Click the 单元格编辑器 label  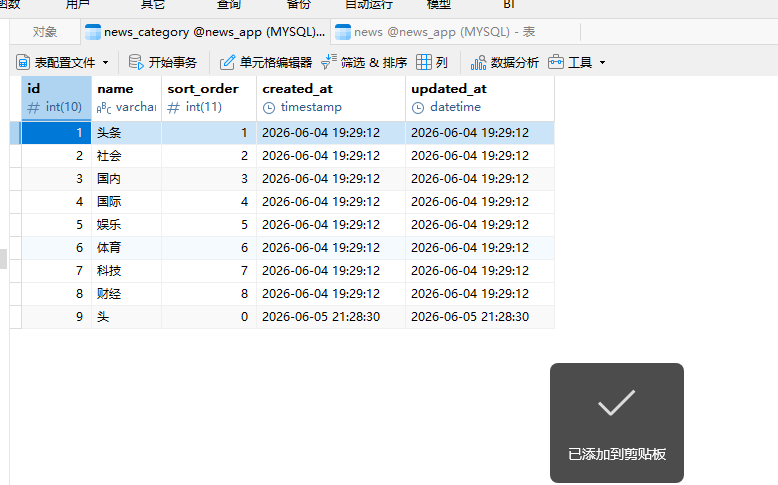[x=276, y=63]
